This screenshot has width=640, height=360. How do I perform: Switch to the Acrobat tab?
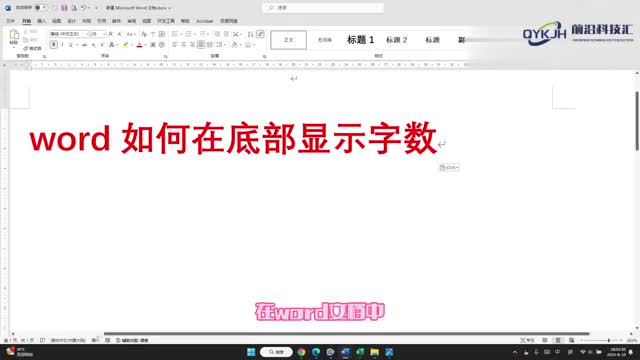click(204, 21)
